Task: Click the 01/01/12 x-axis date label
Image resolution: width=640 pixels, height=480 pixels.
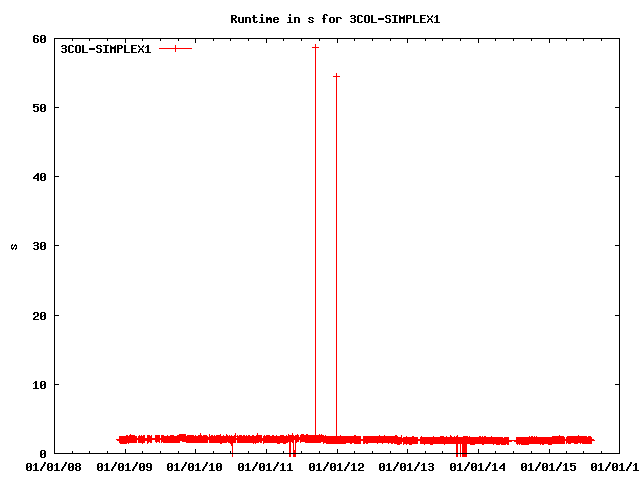Action: tap(337, 466)
